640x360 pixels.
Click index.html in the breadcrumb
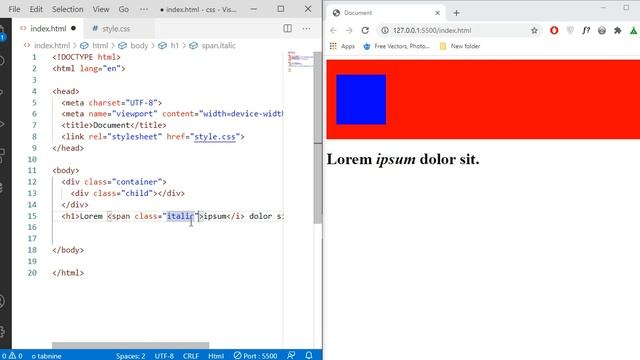(x=51, y=45)
